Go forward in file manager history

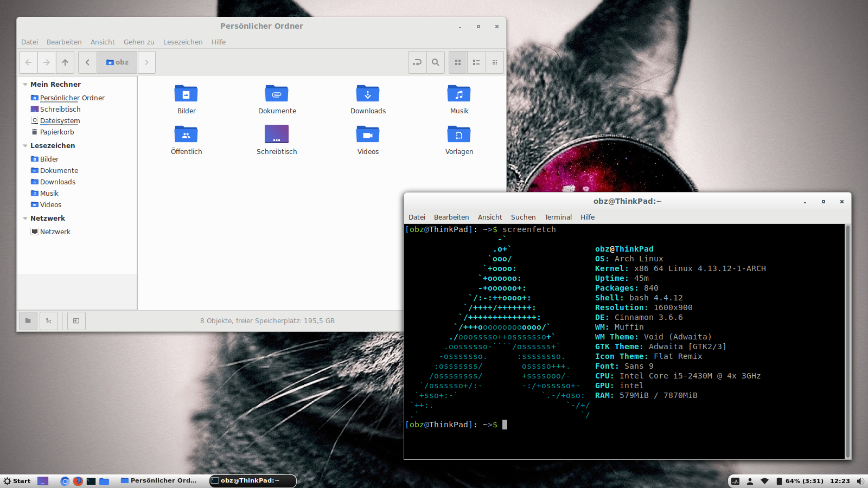(47, 62)
